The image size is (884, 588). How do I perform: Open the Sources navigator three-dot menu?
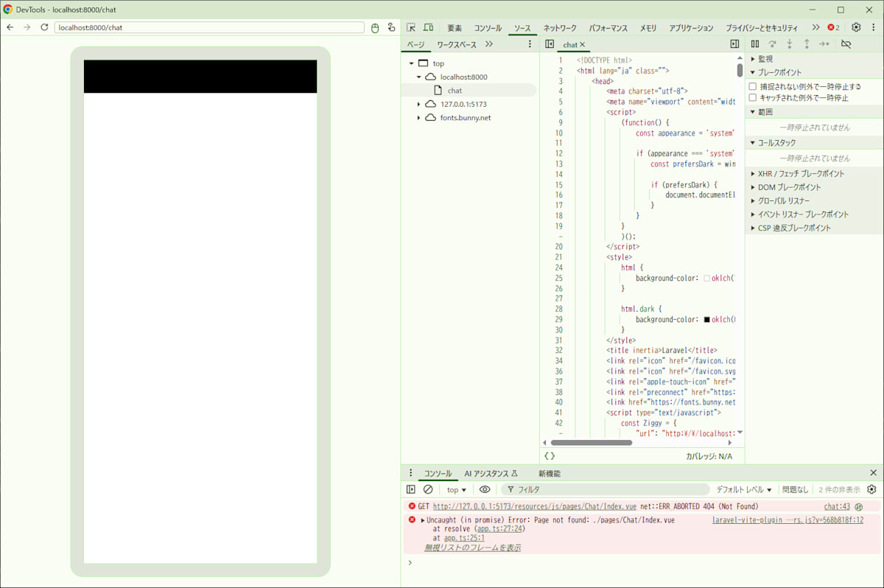(x=530, y=44)
